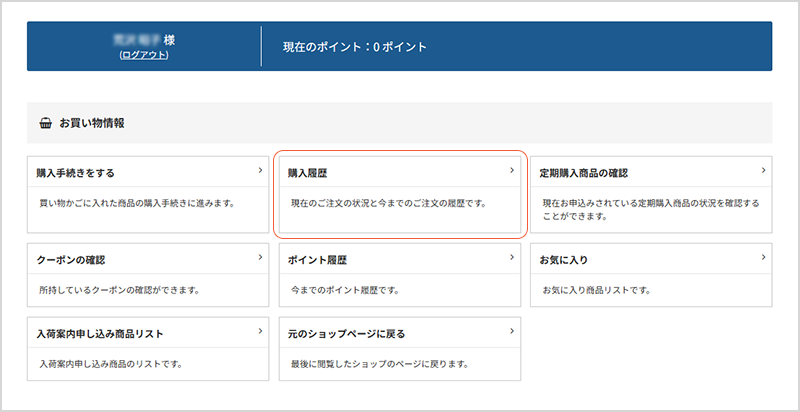Click text 今までのポイント履歴です。

point(345,291)
